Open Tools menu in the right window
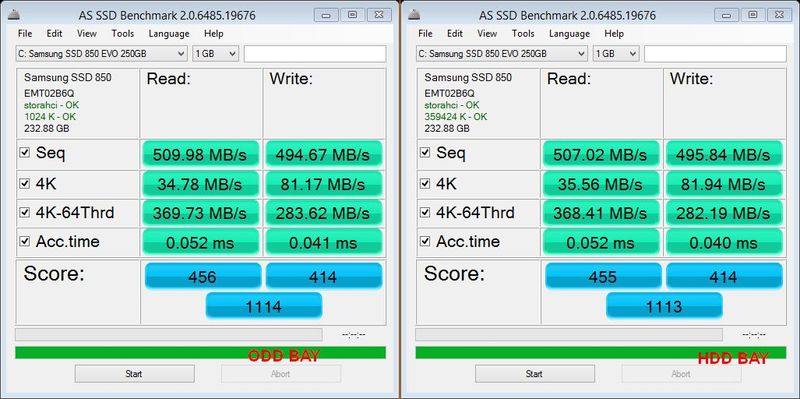Viewport: 800px width, 399px height. pos(523,34)
